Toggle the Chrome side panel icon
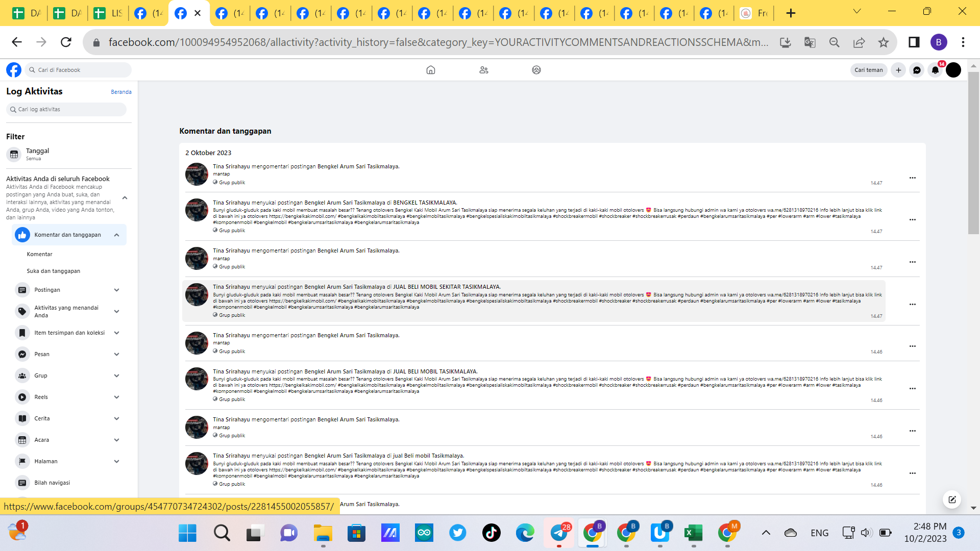This screenshot has width=980, height=551. tap(914, 42)
